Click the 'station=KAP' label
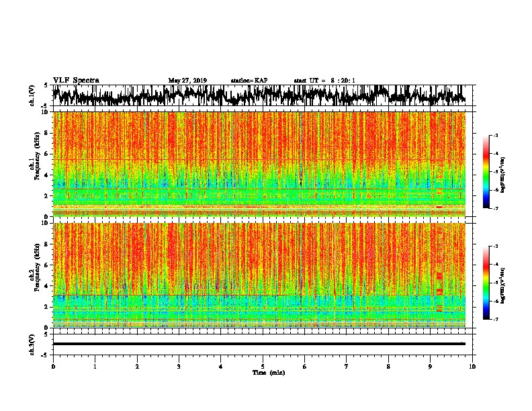The image size is (532, 411). tap(249, 81)
